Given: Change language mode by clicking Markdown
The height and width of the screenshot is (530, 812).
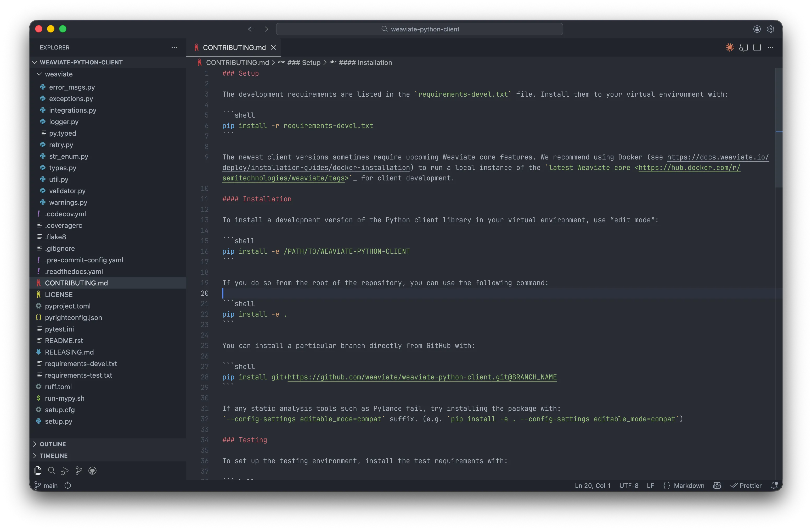Looking at the screenshot, I should point(689,485).
